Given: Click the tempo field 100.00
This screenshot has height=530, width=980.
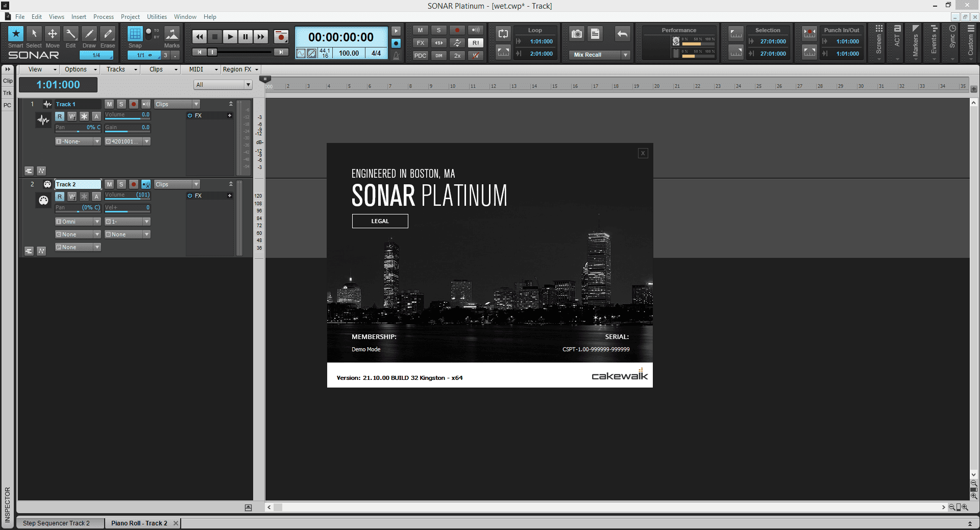Looking at the screenshot, I should click(x=349, y=53).
